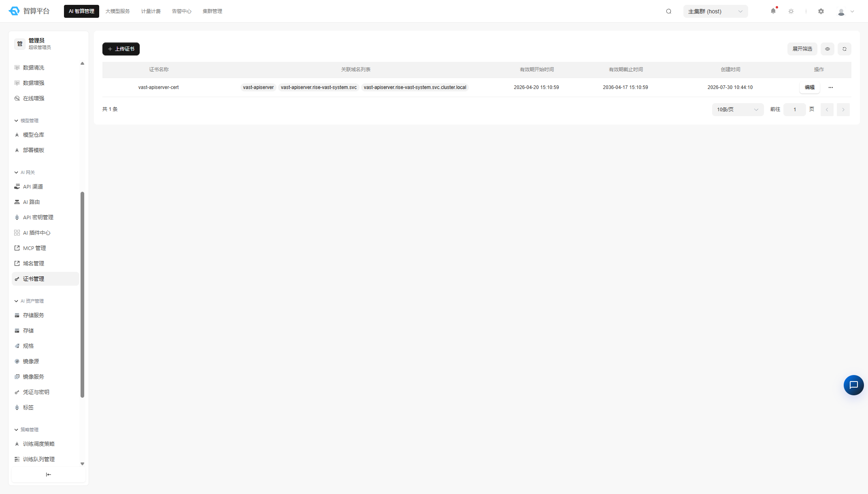Screen dimensions: 868x494
Task: Open the 主集群 (host) cluster dropdown
Action: point(715,11)
